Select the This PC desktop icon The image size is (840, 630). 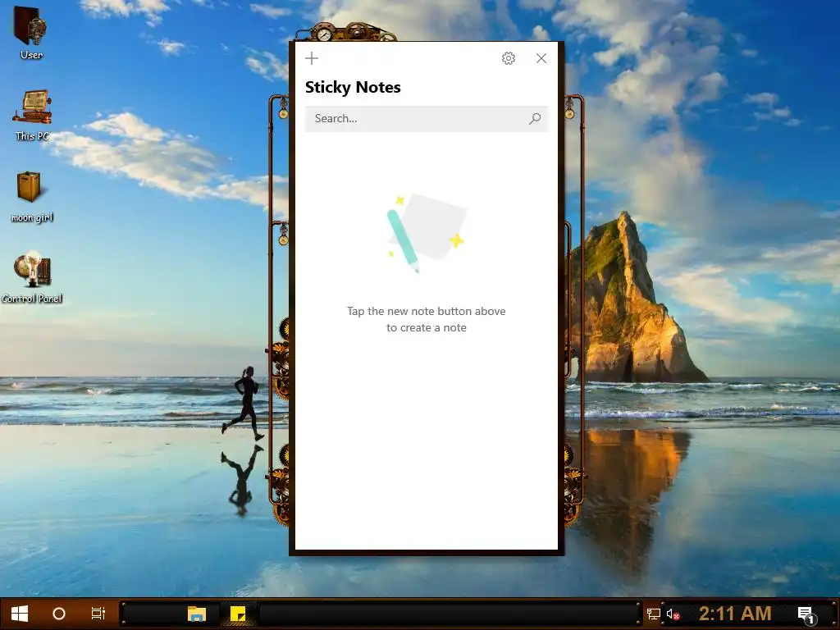tap(32, 115)
